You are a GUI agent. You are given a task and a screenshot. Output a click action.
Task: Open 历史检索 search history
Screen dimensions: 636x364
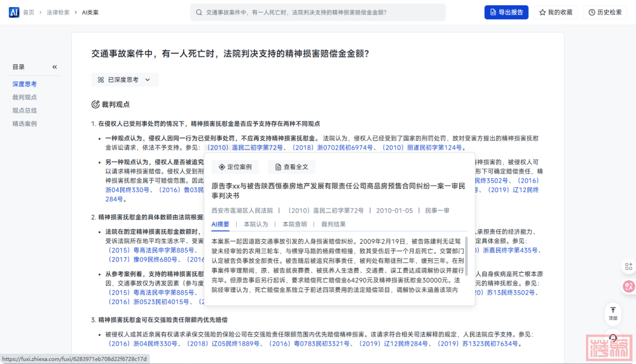tap(604, 12)
